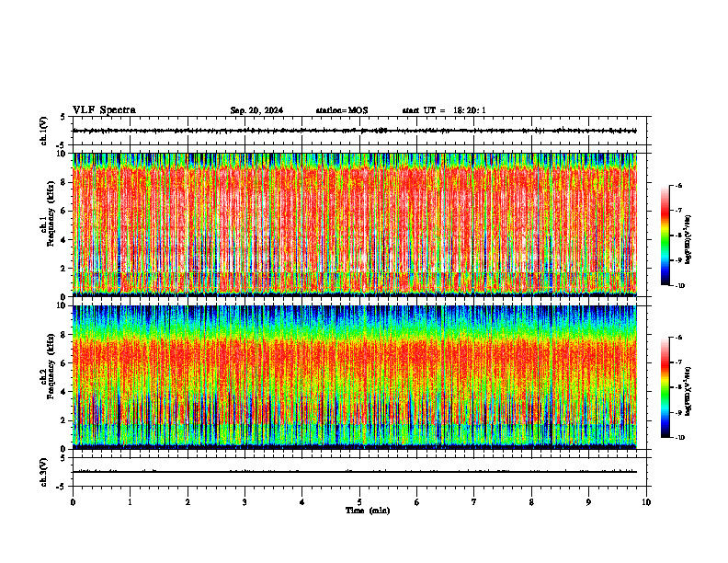The width and height of the screenshot is (728, 563).
Task: Click the "6" kHz tick on ch.1 spectrogram
Action: (x=64, y=212)
